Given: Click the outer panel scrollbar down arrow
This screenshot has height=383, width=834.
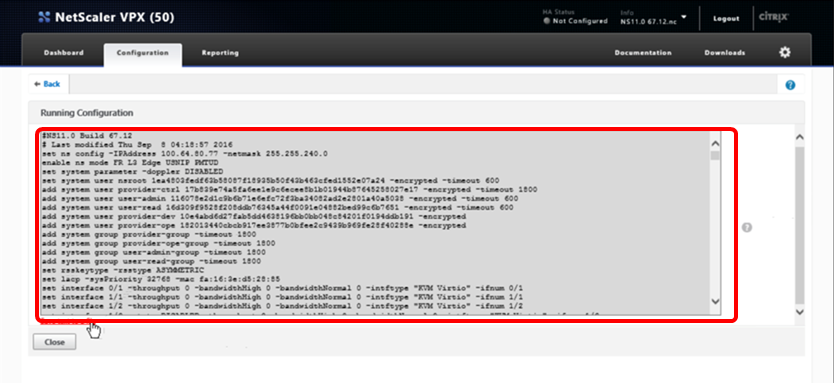Looking at the screenshot, I should tap(799, 312).
